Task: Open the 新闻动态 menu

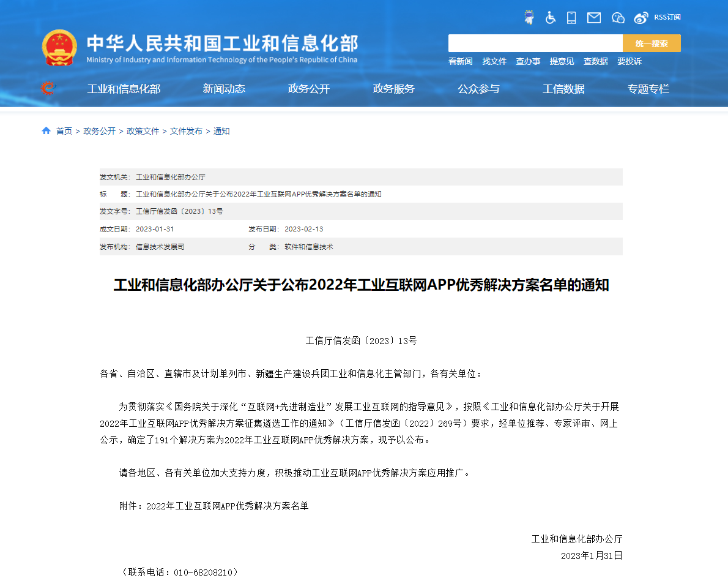Action: 224,88
